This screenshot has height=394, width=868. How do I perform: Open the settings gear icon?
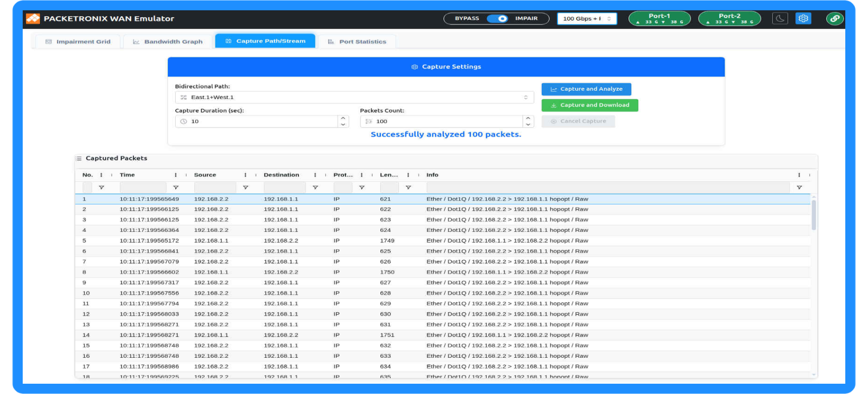[803, 18]
